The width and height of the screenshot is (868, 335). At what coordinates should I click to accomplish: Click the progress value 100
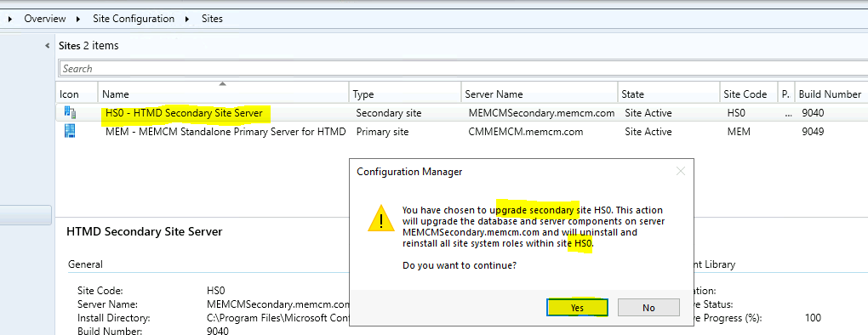(x=814, y=318)
